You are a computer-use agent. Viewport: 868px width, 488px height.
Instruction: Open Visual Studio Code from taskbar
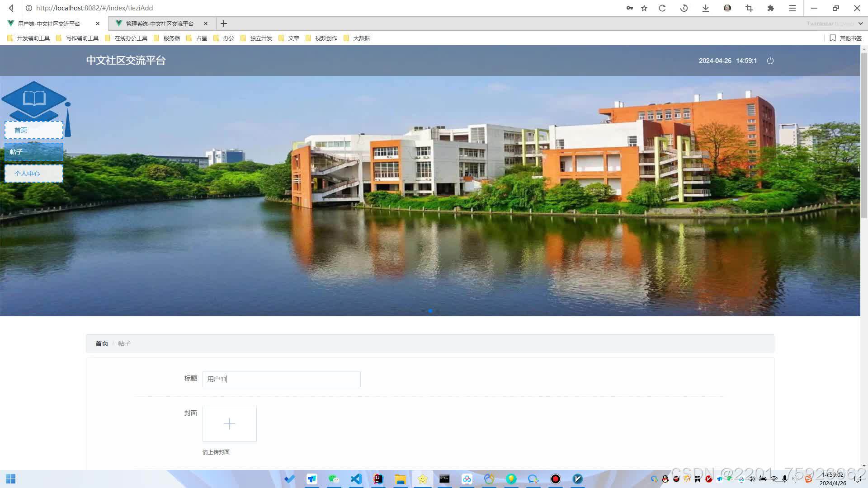(356, 479)
